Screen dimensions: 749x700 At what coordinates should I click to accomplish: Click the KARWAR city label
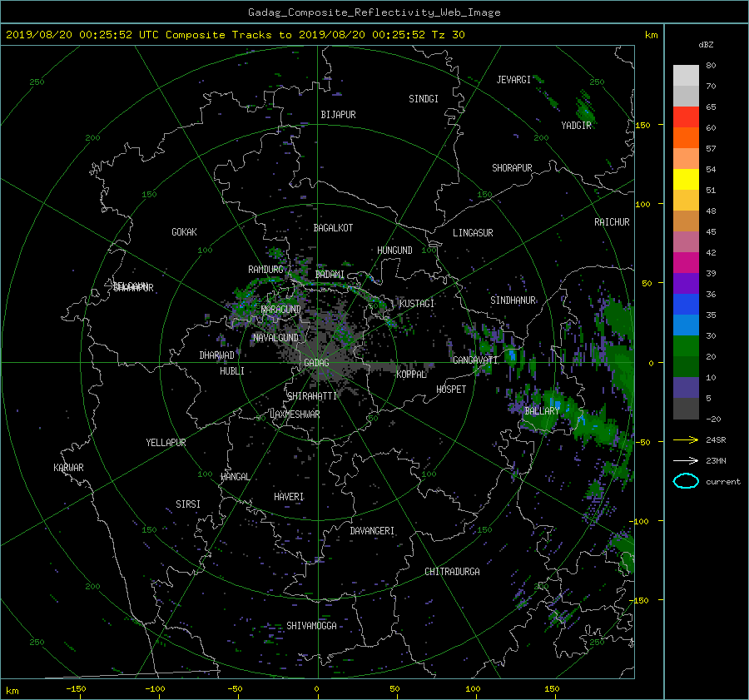(x=68, y=468)
